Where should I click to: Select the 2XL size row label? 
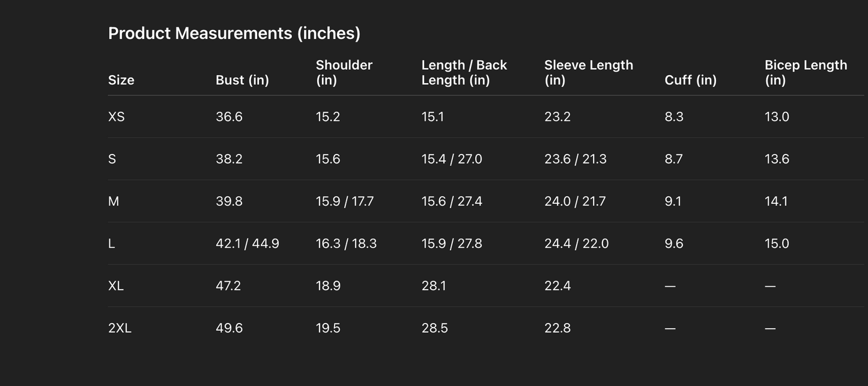(120, 328)
